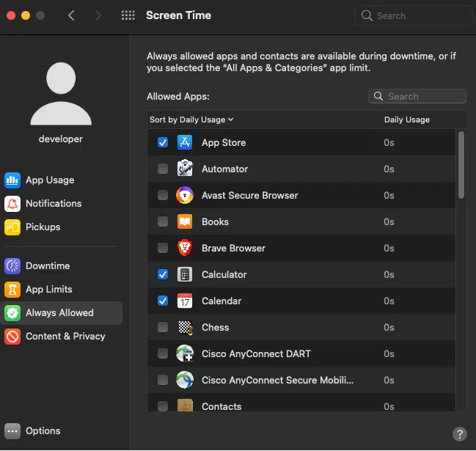This screenshot has height=451, width=476.
Task: Click the Chess app icon
Action: pos(185,328)
